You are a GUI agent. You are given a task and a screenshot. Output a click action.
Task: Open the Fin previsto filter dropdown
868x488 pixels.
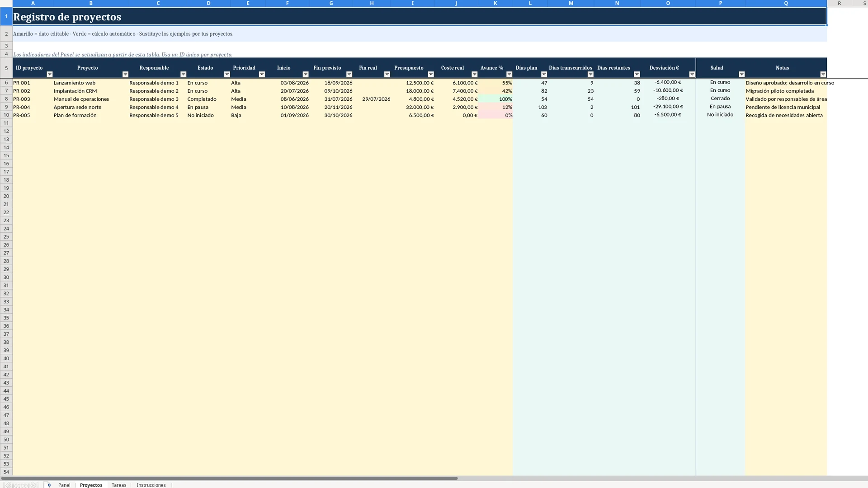pyautogui.click(x=349, y=75)
